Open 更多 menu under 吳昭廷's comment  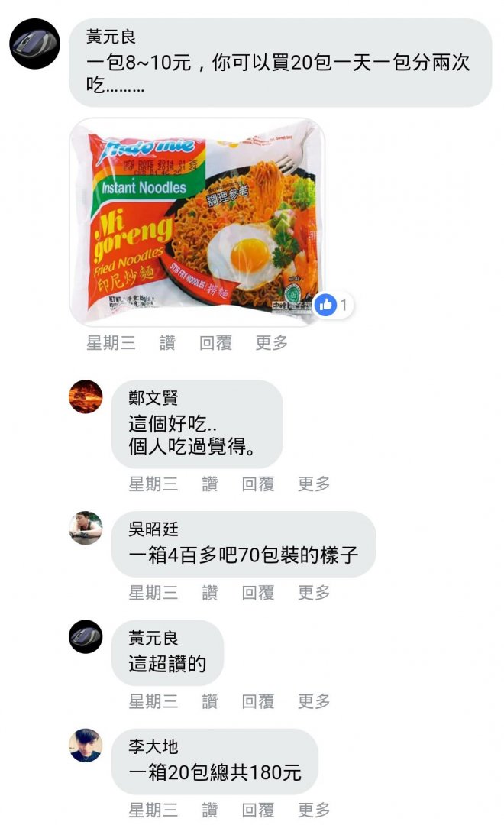(314, 593)
